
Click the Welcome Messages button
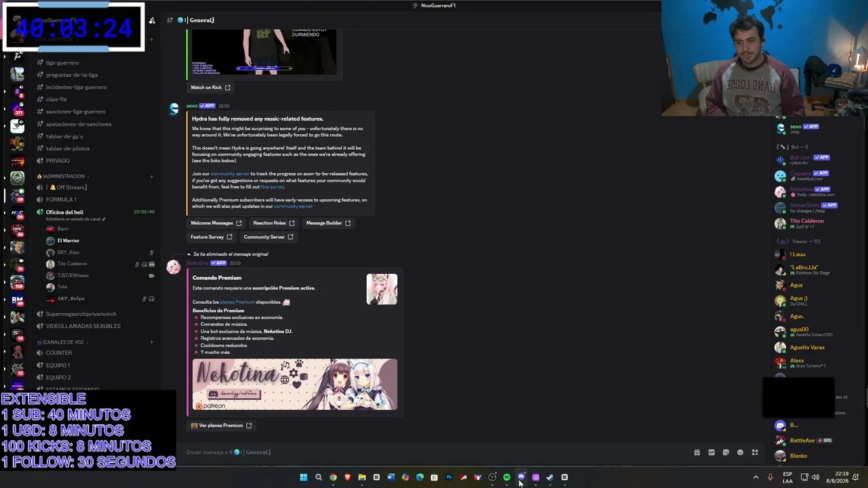(216, 223)
